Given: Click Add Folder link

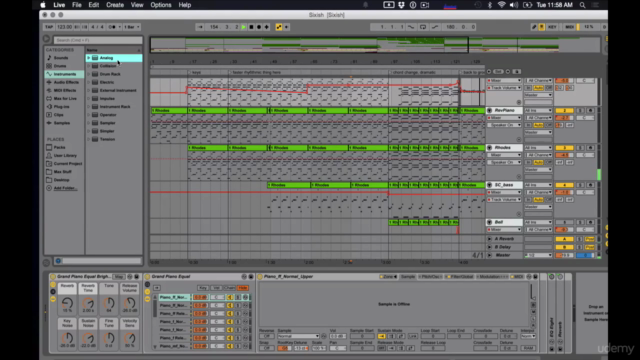Looking at the screenshot, I should pyautogui.click(x=65, y=188).
